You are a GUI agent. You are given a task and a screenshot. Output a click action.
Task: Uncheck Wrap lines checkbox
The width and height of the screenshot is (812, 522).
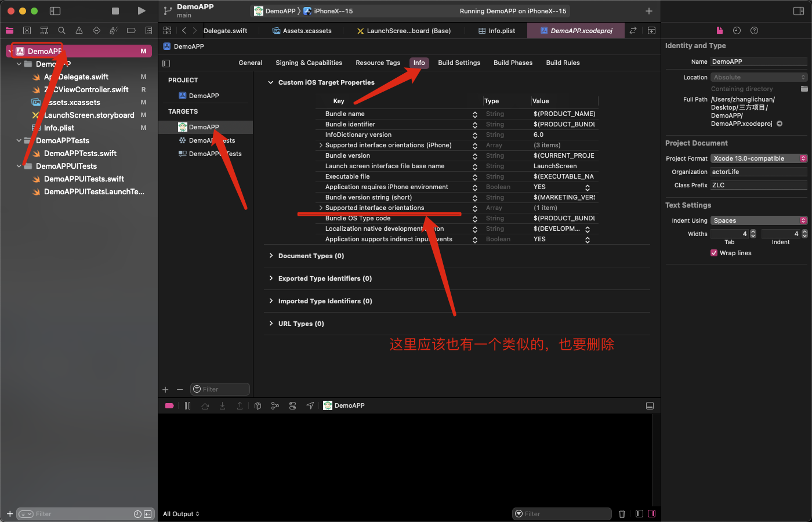tap(714, 253)
